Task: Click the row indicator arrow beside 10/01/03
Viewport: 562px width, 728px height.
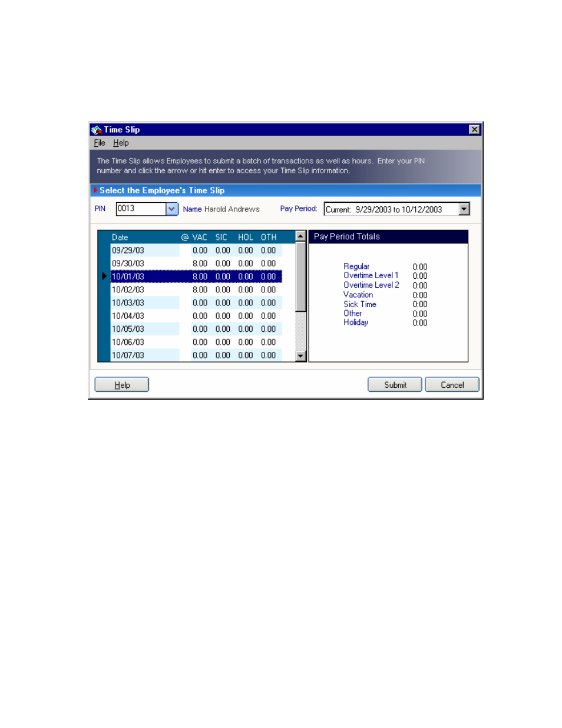Action: click(x=104, y=276)
